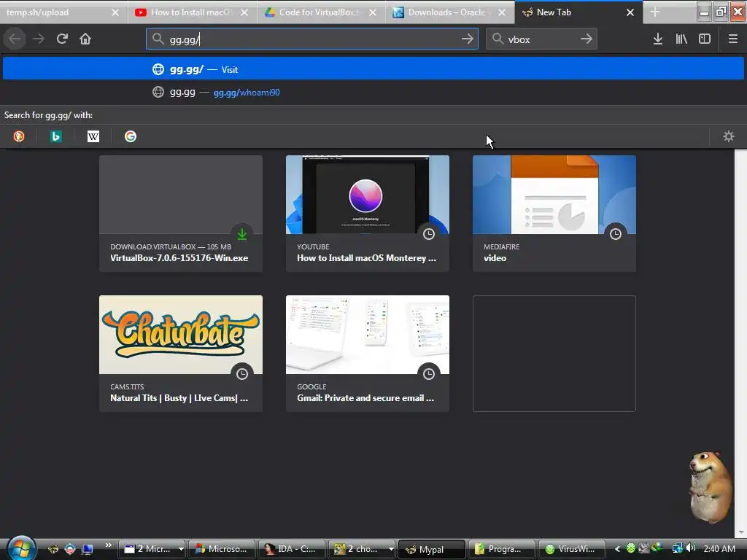Expand the 2 Micr... taskbar group

tap(181, 549)
